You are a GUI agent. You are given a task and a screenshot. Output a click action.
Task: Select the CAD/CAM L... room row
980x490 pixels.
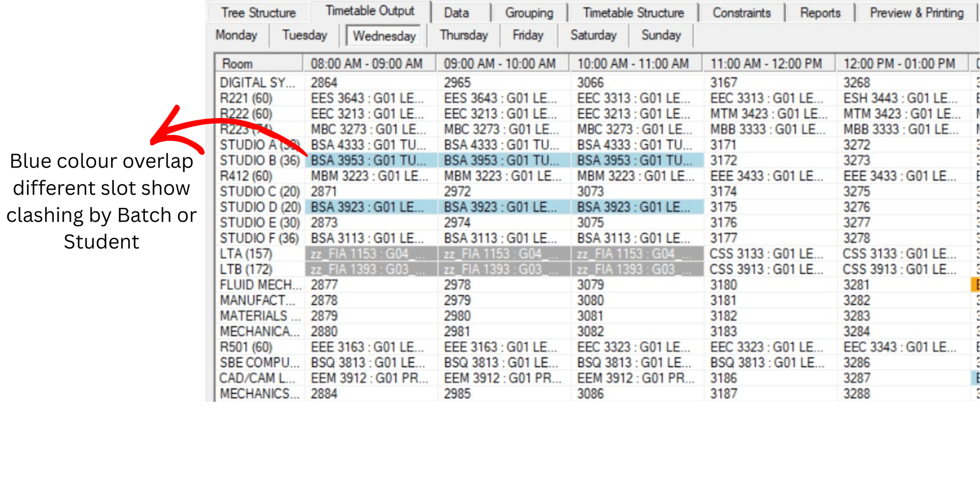click(260, 378)
